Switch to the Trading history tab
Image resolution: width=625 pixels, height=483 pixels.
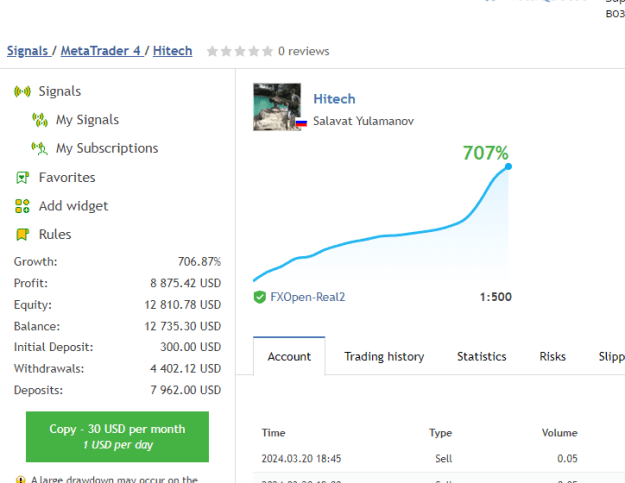coord(384,356)
